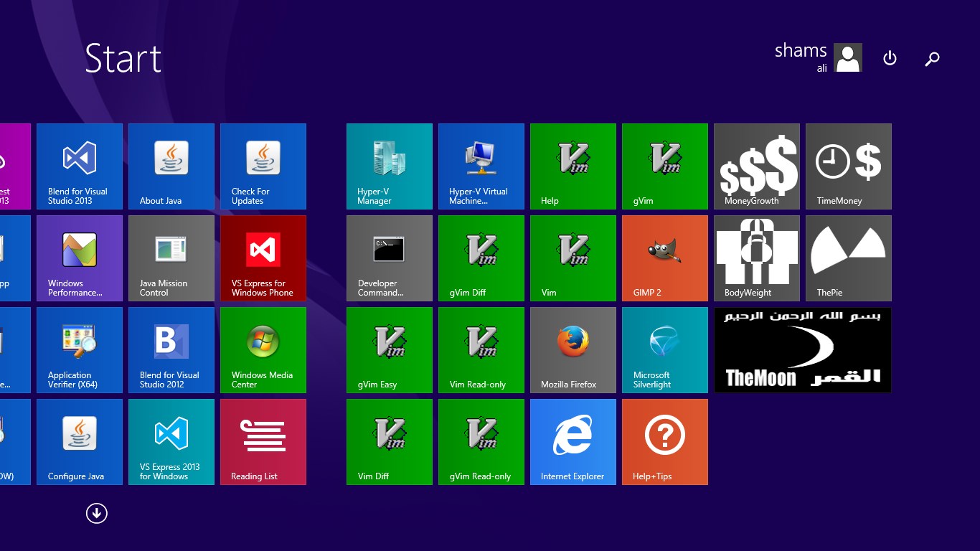The height and width of the screenshot is (551, 980).
Task: Open Developer Command Prompt tile
Action: [x=390, y=258]
